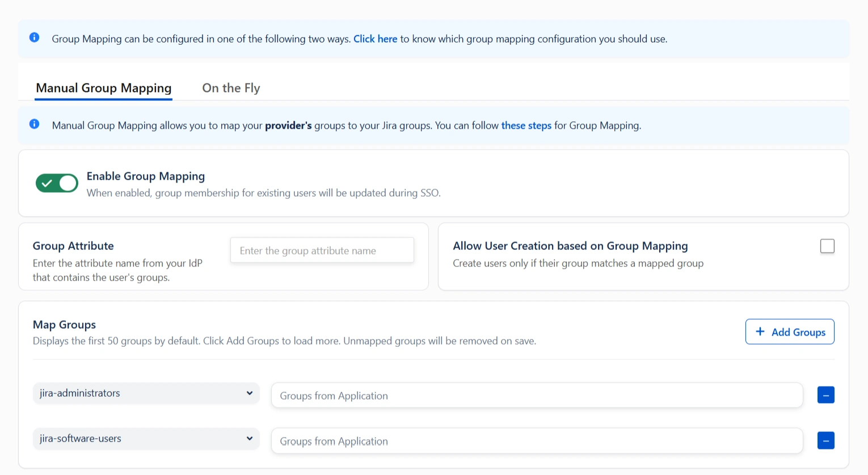Select the Manual Group Mapping tab
Screen dimensions: 868x475
(103, 88)
